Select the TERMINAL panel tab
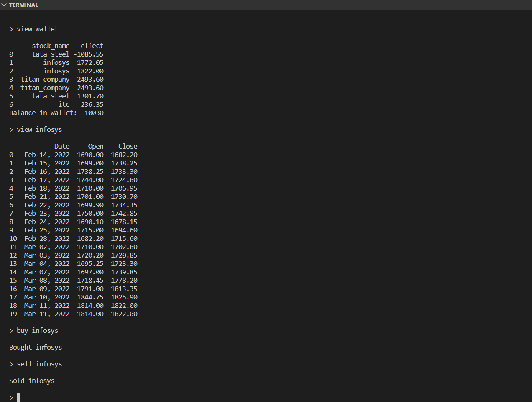Viewport: 532px width, 402px height. 23,5
